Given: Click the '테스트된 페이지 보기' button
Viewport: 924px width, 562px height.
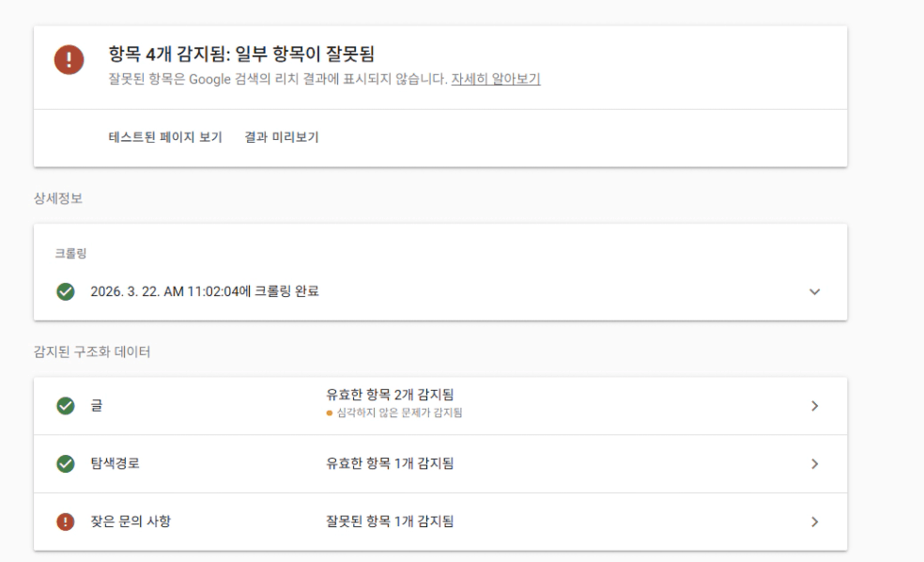Looking at the screenshot, I should pyautogui.click(x=165, y=137).
